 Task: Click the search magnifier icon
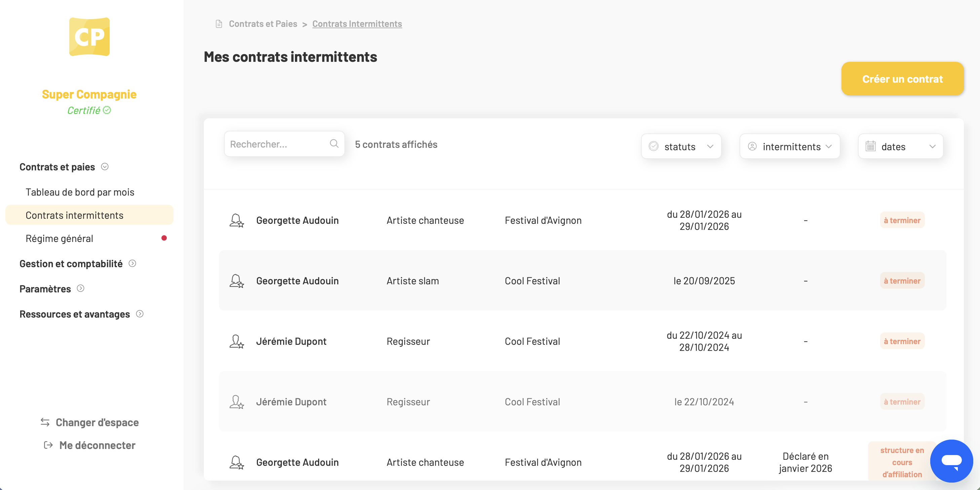click(334, 144)
